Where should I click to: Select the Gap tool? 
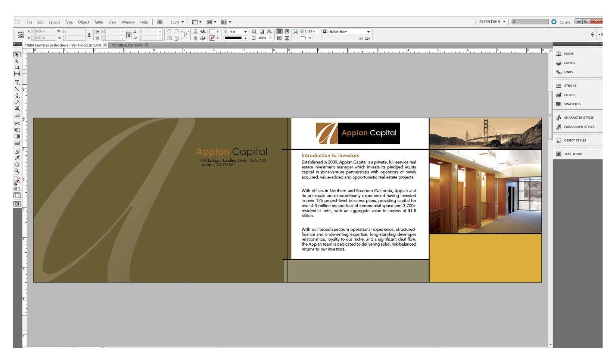17,74
